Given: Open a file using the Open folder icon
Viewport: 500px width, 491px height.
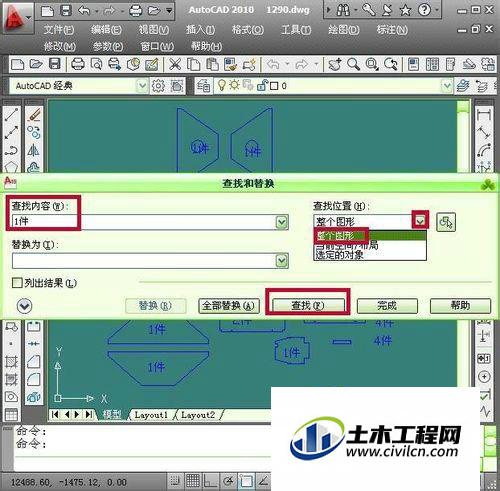Looking at the screenshot, I should click(36, 64).
